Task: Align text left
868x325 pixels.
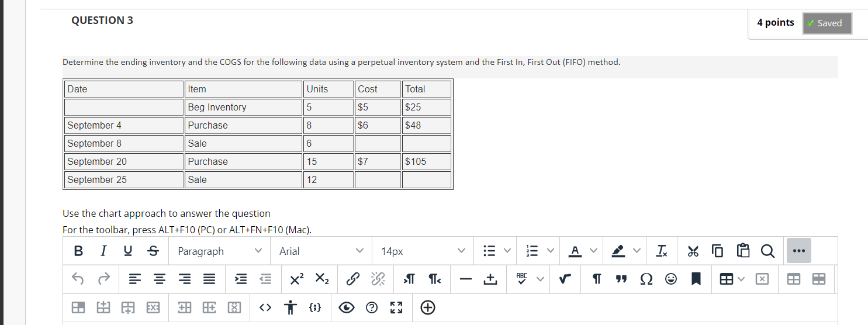Action: pos(136,279)
